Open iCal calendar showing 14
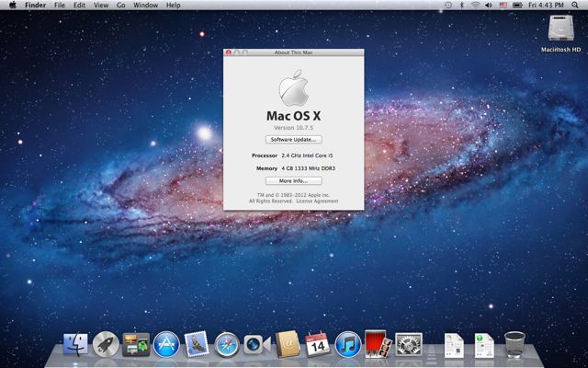The image size is (588, 368). (318, 344)
